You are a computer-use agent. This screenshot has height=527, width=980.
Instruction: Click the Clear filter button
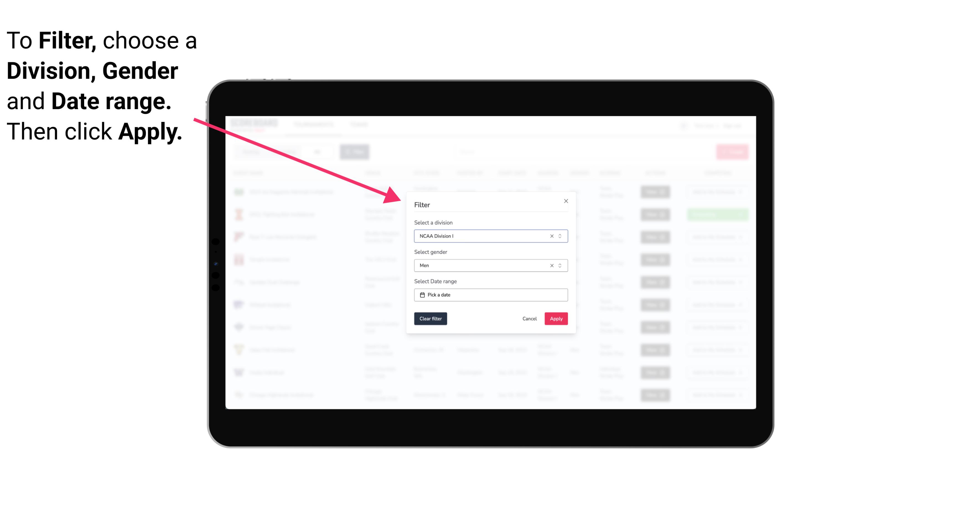tap(430, 319)
